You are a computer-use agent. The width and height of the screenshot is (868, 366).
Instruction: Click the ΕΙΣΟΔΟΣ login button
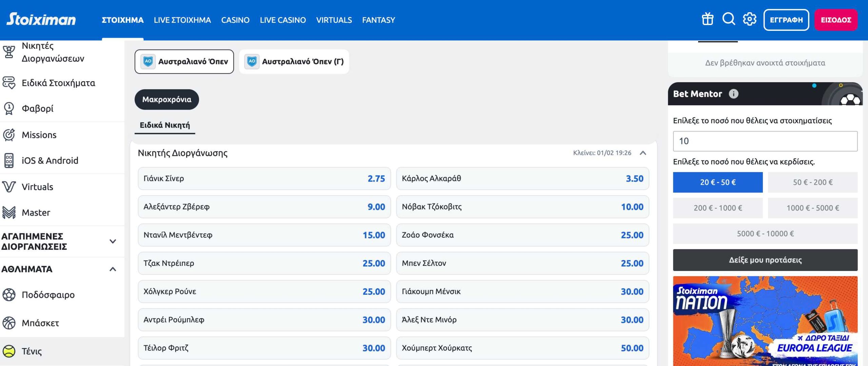pos(836,20)
